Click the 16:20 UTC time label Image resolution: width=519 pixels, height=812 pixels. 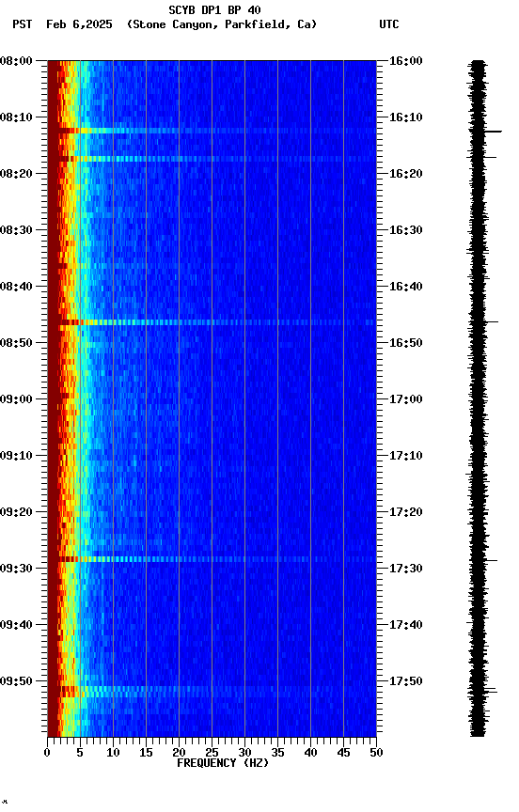(x=405, y=174)
